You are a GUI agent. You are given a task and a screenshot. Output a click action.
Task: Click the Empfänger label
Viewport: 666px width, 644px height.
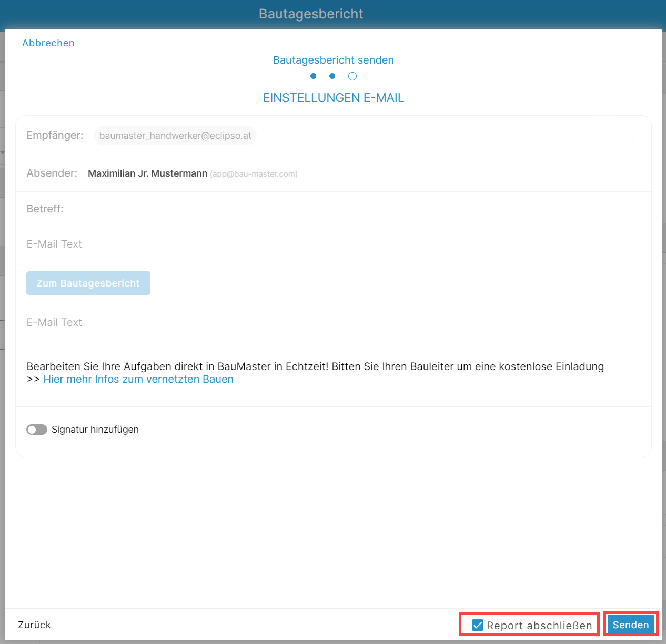coord(55,135)
